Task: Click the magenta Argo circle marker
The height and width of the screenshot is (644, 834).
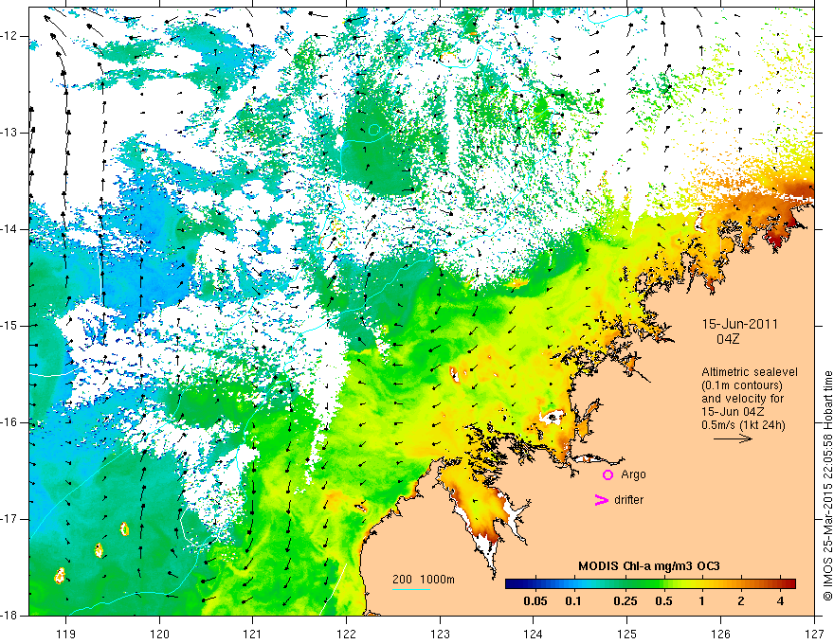Action: (607, 474)
